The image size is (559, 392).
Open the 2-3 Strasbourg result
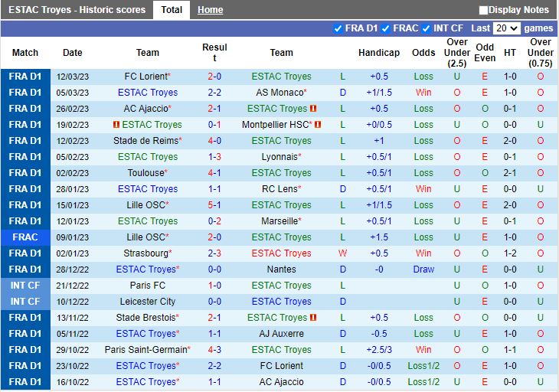pos(214,253)
